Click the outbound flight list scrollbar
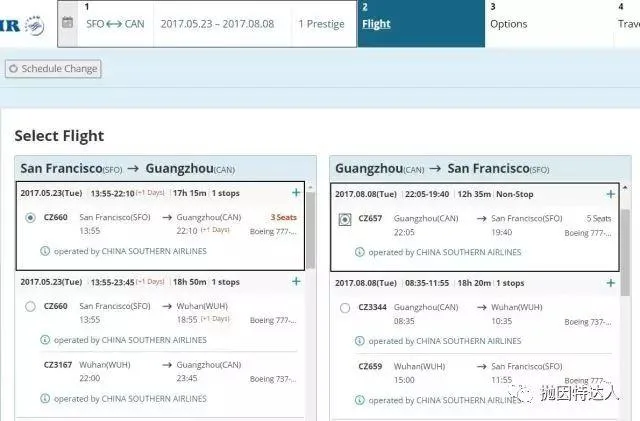Viewport: 640px width, 421px height. click(x=311, y=230)
